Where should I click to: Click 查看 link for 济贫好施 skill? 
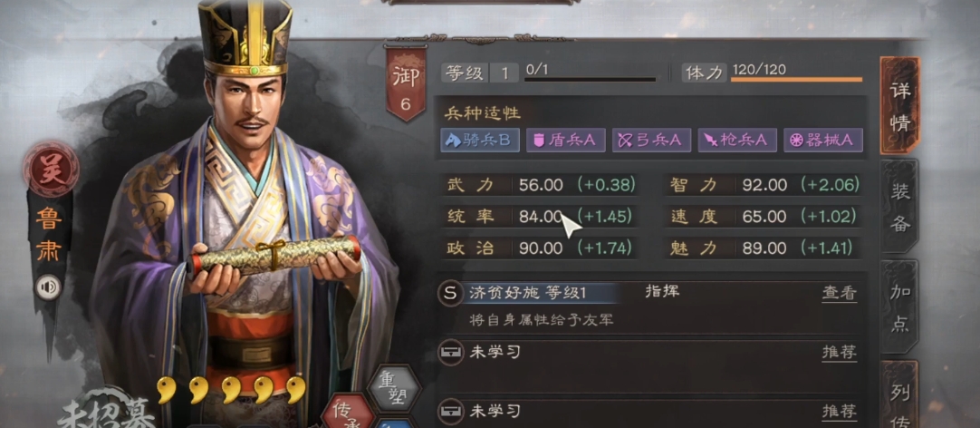[x=839, y=293]
